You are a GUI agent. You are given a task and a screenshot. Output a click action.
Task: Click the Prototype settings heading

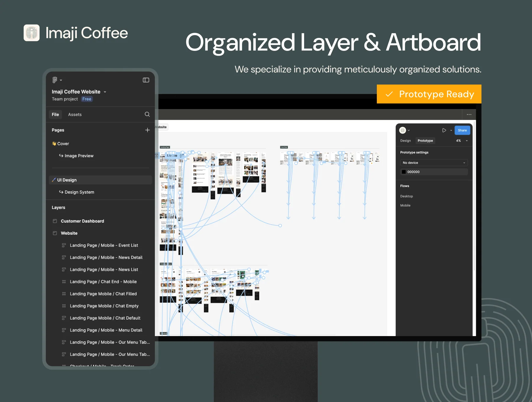tap(414, 153)
